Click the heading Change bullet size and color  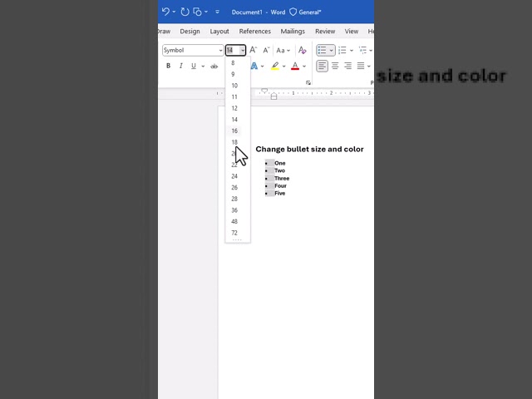click(309, 150)
